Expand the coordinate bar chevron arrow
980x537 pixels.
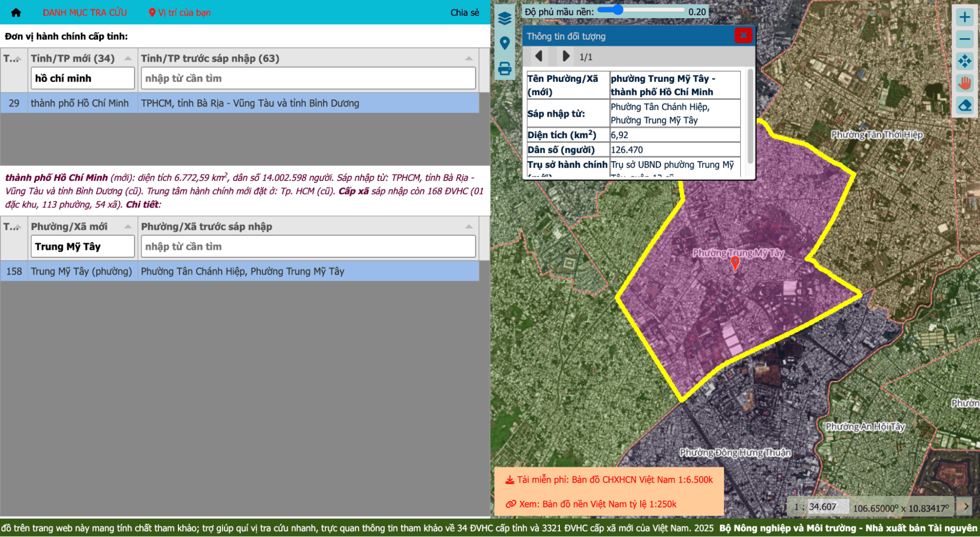coord(966,507)
